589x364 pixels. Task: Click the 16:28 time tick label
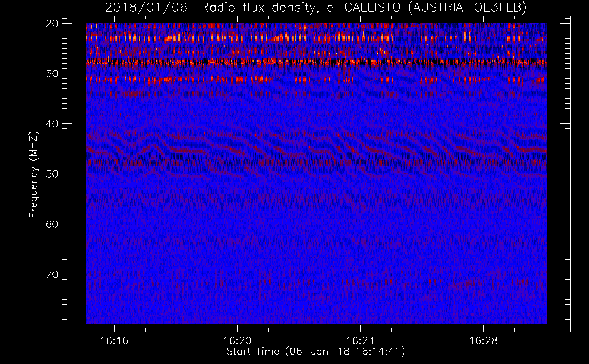point(483,341)
